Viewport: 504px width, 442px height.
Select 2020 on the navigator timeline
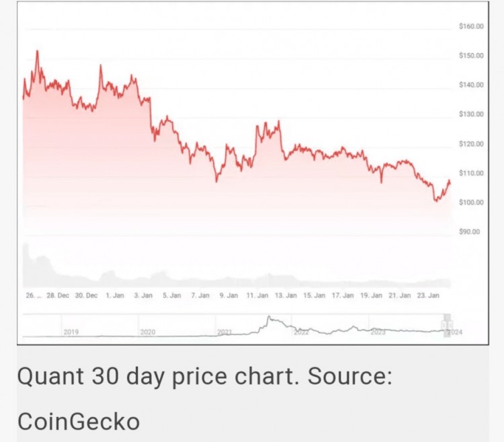[148, 332]
